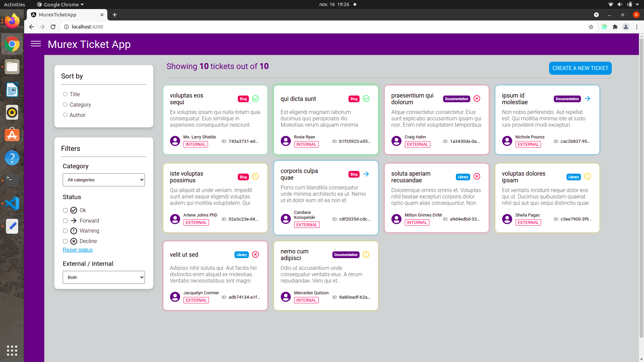This screenshot has height=362, width=644.
Task: Open the External / Internal 'Both' dropdown
Action: click(103, 277)
